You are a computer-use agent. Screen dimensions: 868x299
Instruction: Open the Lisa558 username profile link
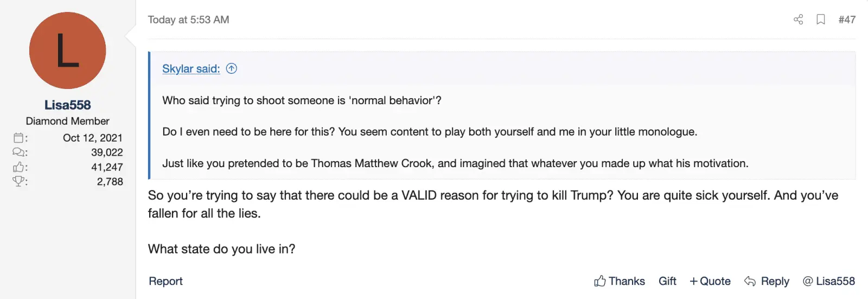click(67, 105)
